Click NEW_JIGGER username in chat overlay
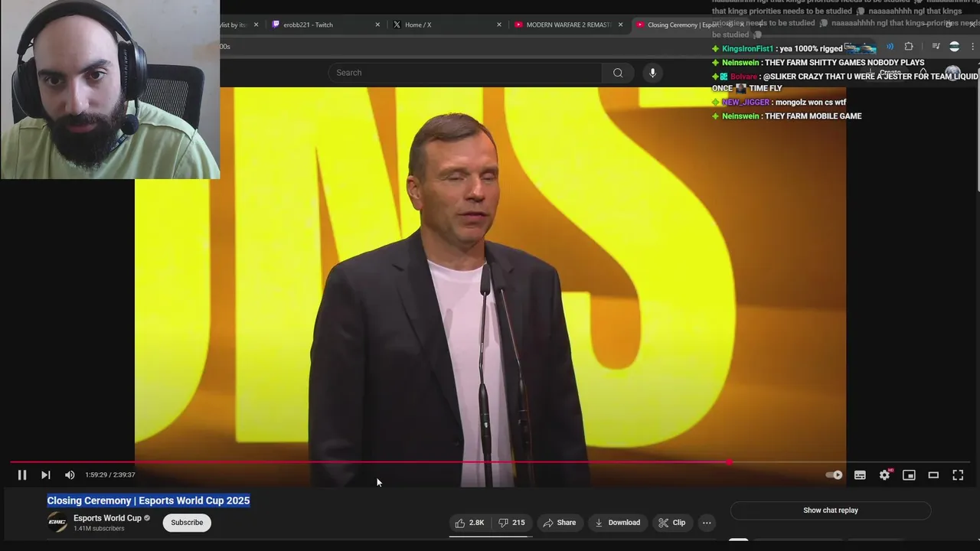The height and width of the screenshot is (551, 980). pyautogui.click(x=746, y=103)
